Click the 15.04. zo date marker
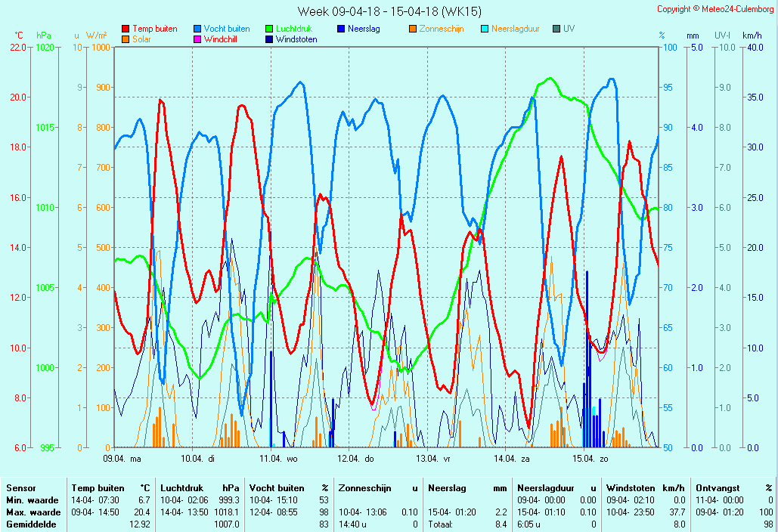Image resolution: width=778 pixels, height=532 pixels. click(592, 458)
